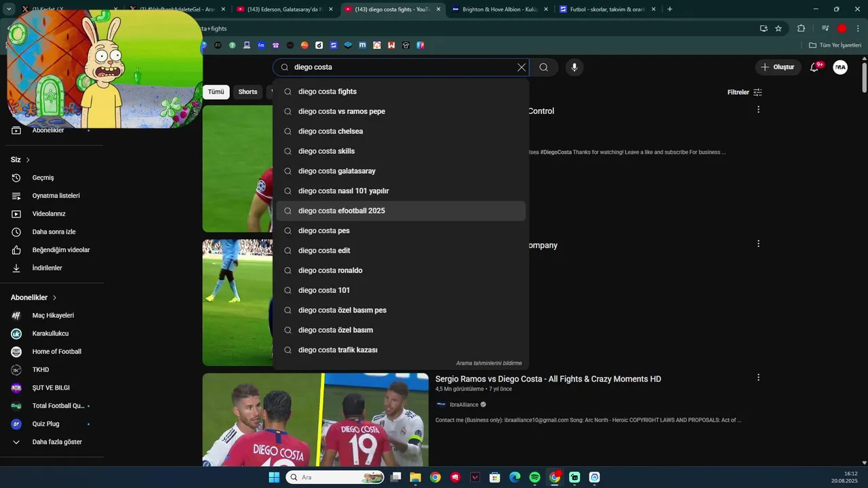Pick the 'diego costa 101' suggestion

401,290
